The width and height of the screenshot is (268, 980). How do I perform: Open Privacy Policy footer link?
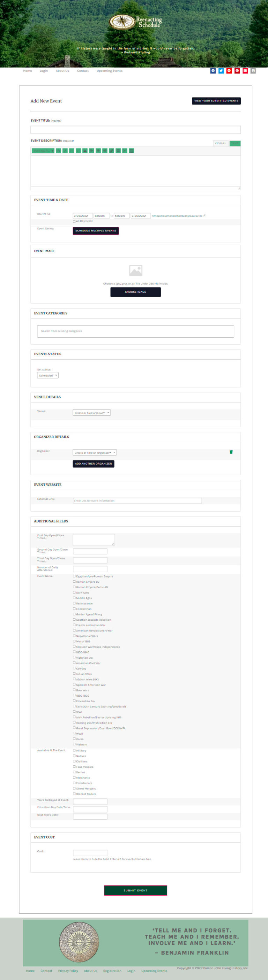pyautogui.click(x=68, y=971)
